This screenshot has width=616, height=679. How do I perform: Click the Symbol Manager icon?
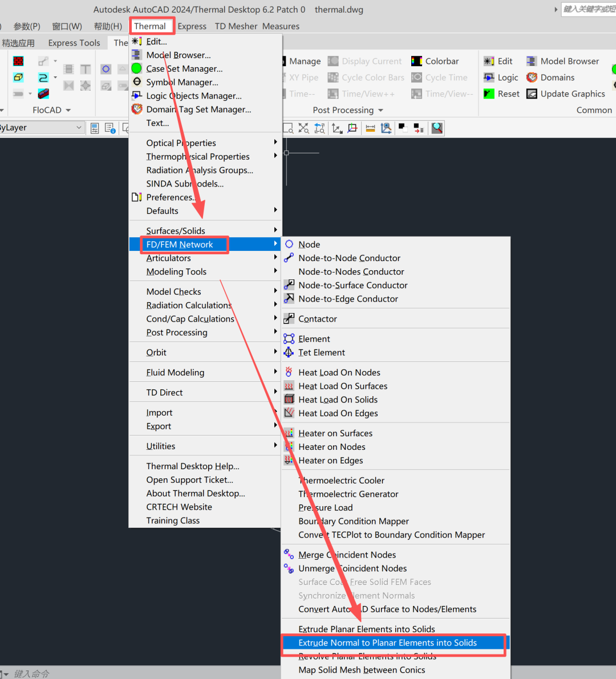[x=136, y=82]
